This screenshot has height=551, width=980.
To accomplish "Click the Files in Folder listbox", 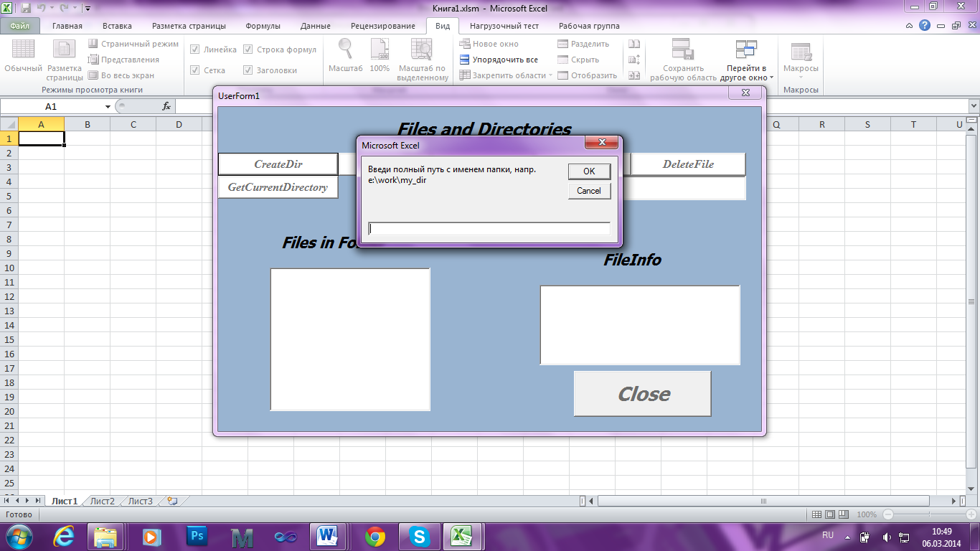I will point(350,339).
